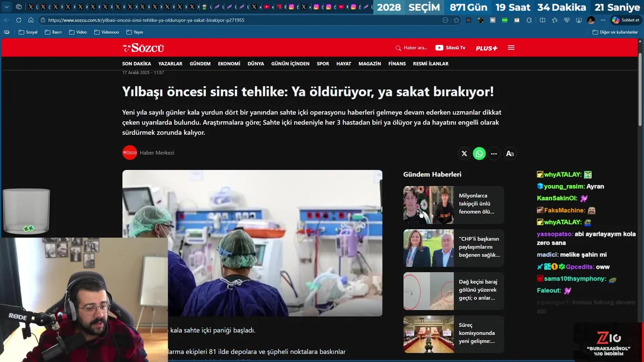Open the workspaces icon beside the tab strip

19,7
